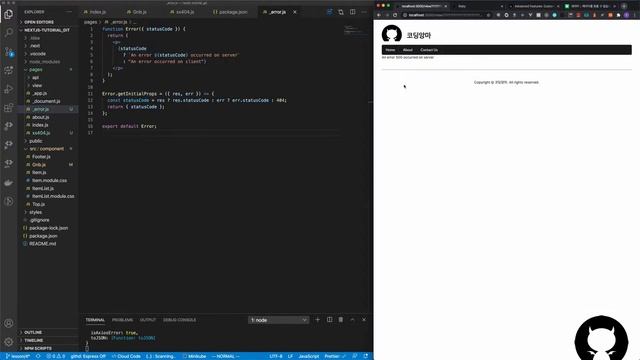Close the _error.js editor tab
Viewport: 640px width, 360px height.
(295, 12)
